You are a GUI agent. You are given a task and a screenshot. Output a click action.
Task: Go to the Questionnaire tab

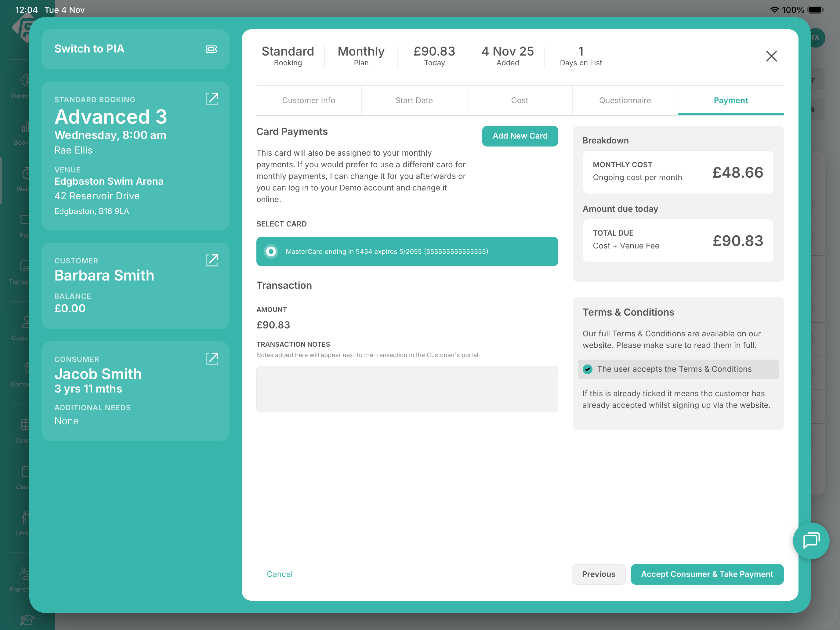pos(625,100)
